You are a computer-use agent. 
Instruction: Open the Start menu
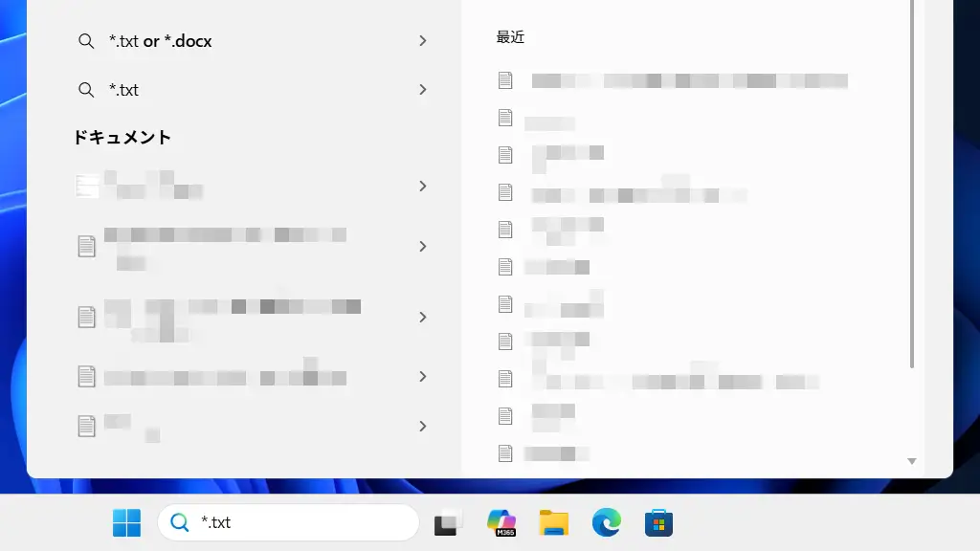[x=125, y=522]
